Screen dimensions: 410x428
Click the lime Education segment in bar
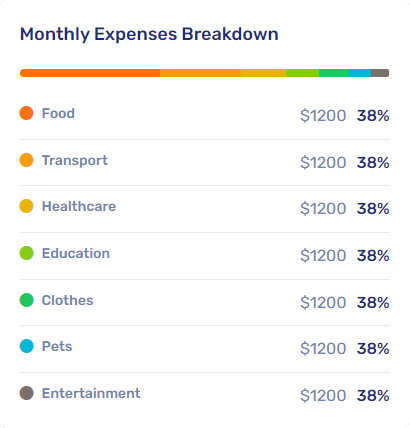302,73
